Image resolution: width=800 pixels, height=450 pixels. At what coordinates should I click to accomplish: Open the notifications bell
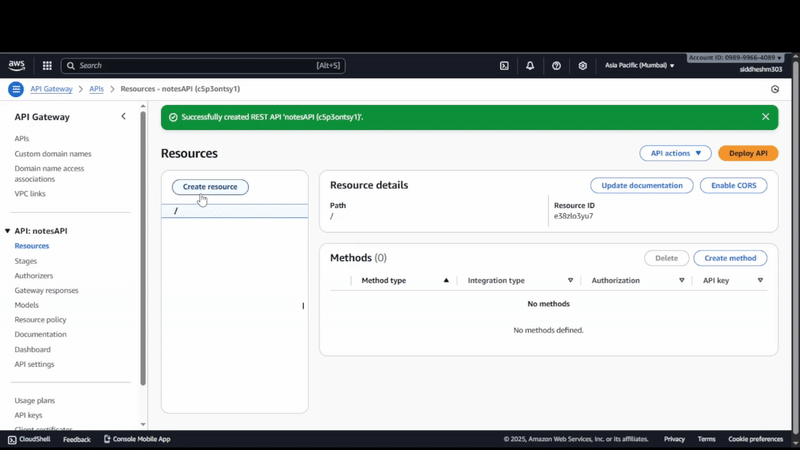(530, 65)
